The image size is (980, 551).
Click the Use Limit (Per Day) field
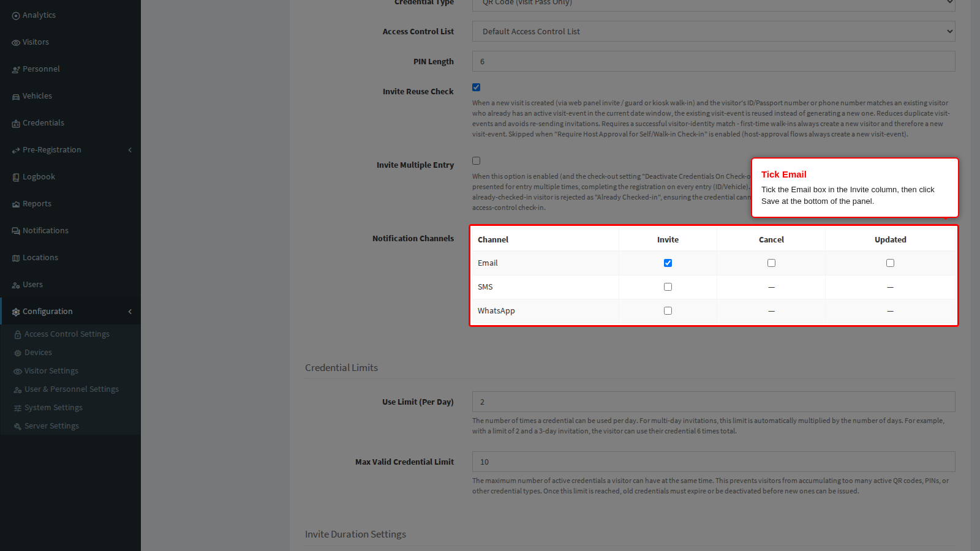click(714, 402)
